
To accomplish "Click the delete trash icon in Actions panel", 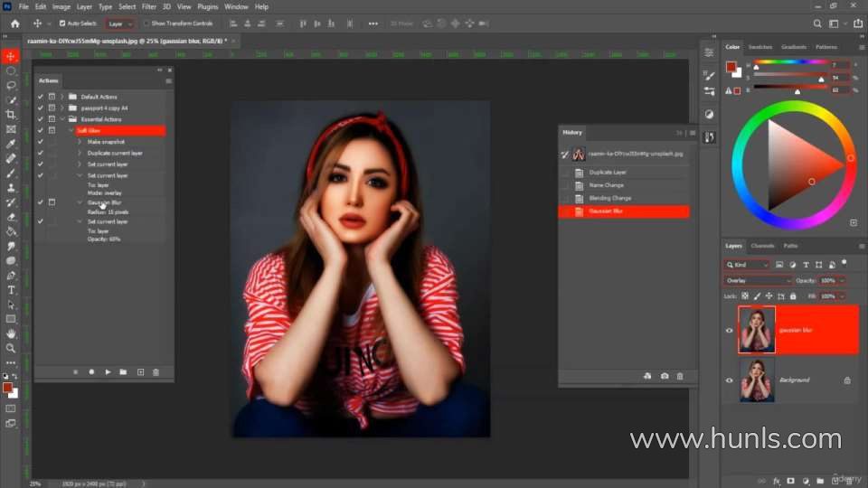I will pos(156,372).
